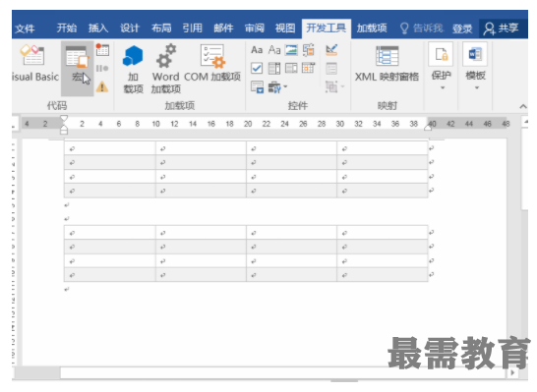
Task: Open the blue Add-ins (加载项) store
Action: [x=133, y=69]
